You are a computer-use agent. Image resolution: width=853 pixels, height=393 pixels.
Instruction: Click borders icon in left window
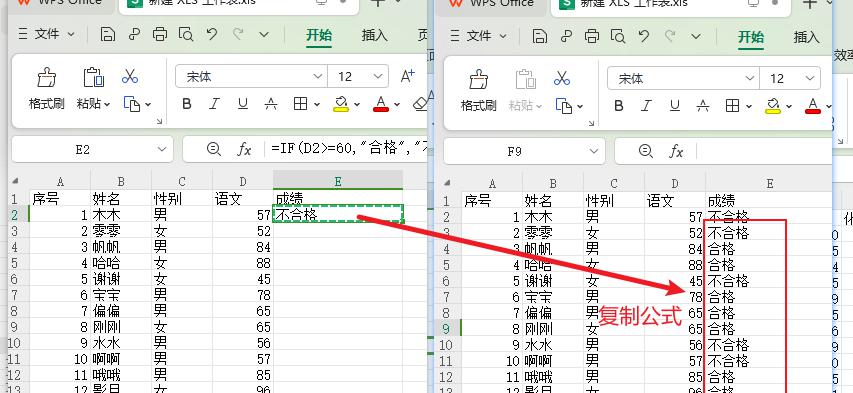tap(300, 103)
